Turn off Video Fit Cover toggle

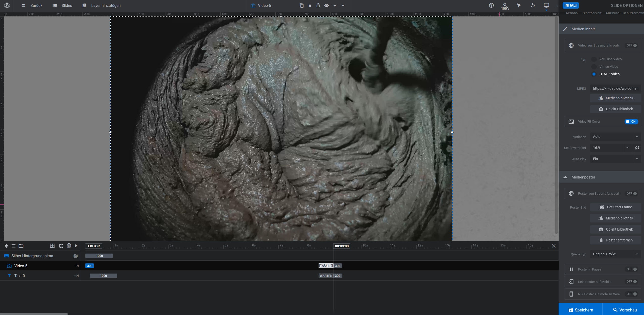coord(631,122)
